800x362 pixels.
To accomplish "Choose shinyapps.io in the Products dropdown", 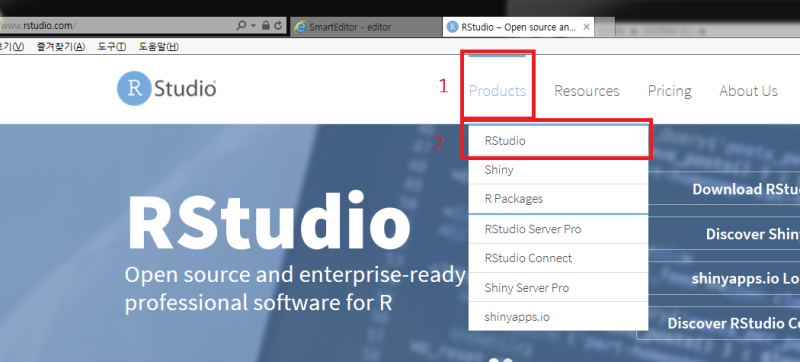I will 558,317.
